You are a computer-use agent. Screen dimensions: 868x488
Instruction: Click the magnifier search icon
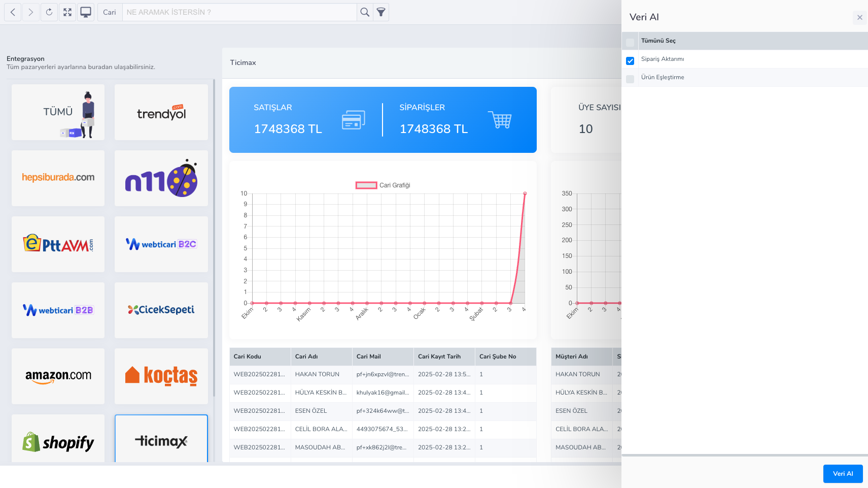tap(365, 12)
